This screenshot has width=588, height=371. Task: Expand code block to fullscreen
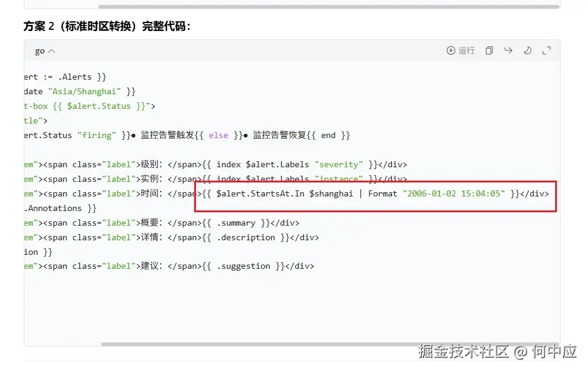click(x=547, y=50)
